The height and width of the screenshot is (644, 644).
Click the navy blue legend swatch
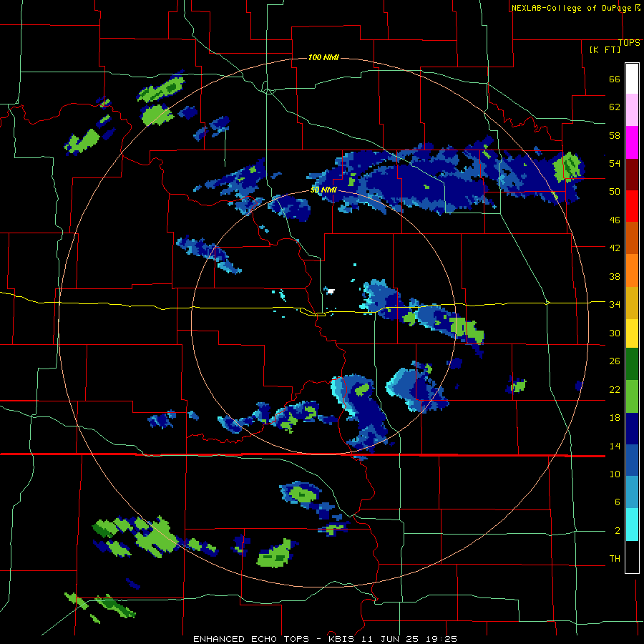pyautogui.click(x=632, y=429)
